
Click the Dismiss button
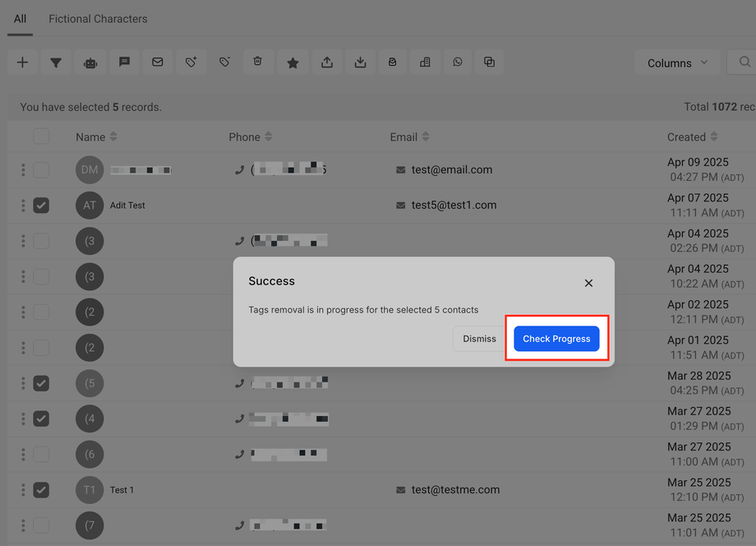479,339
